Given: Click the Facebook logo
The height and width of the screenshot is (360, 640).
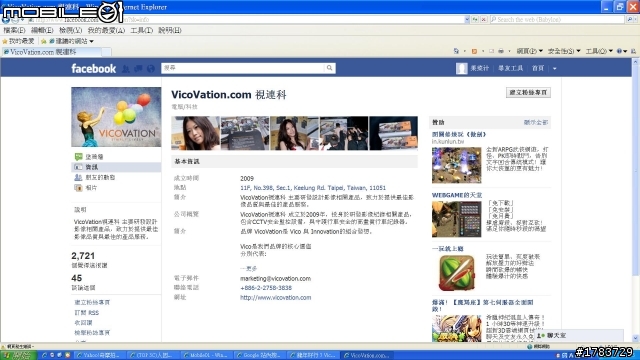Looking at the screenshot, I should click(93, 69).
